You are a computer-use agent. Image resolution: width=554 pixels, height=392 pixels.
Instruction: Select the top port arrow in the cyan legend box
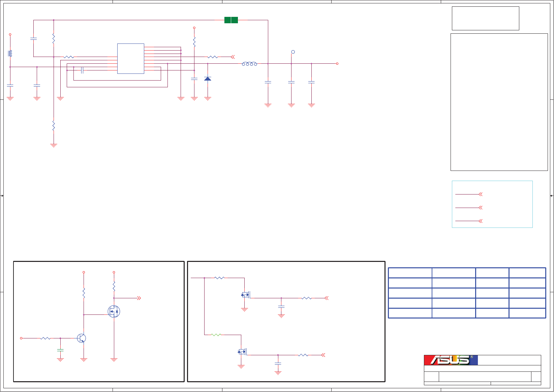click(481, 194)
